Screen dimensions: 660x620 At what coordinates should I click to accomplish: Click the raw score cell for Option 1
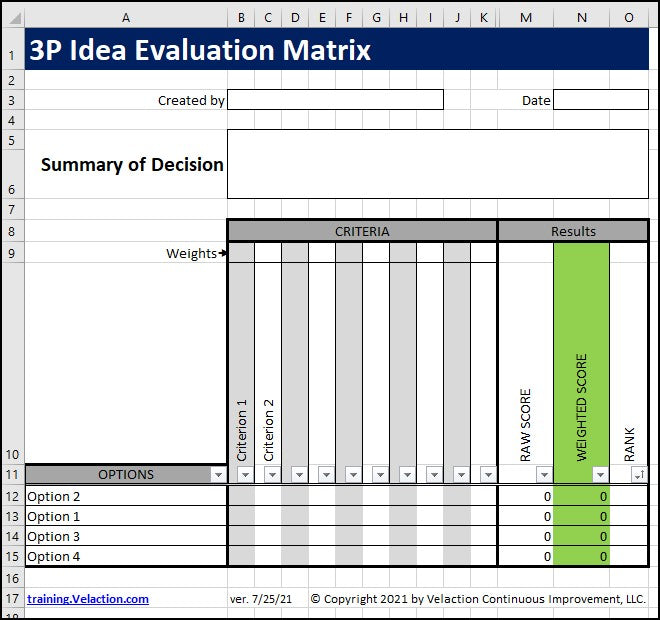click(x=525, y=517)
